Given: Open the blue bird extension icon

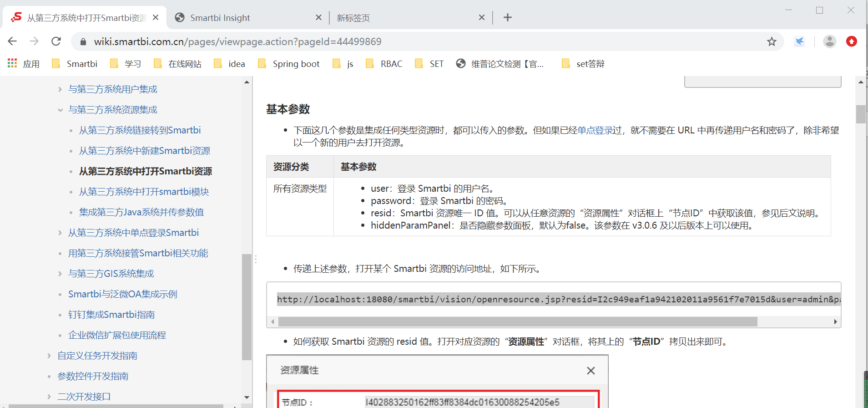Looking at the screenshot, I should [799, 41].
